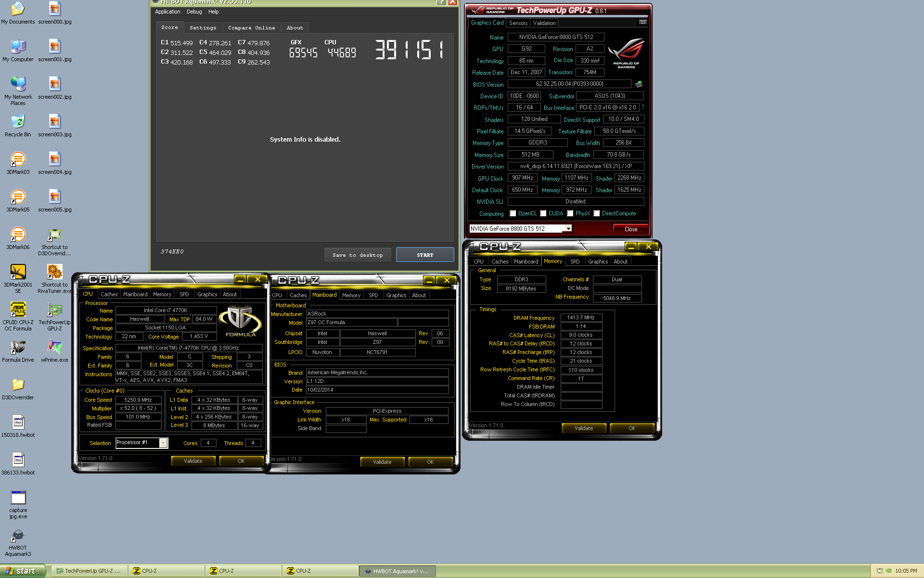Open the Recycle Bin icon
This screenshot has height=578, width=924.
(18, 126)
